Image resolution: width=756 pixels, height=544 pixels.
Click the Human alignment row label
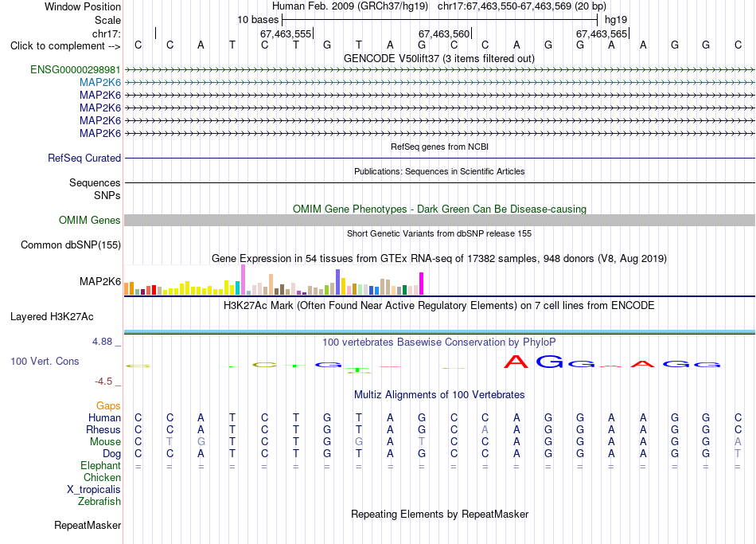pyautogui.click(x=104, y=417)
